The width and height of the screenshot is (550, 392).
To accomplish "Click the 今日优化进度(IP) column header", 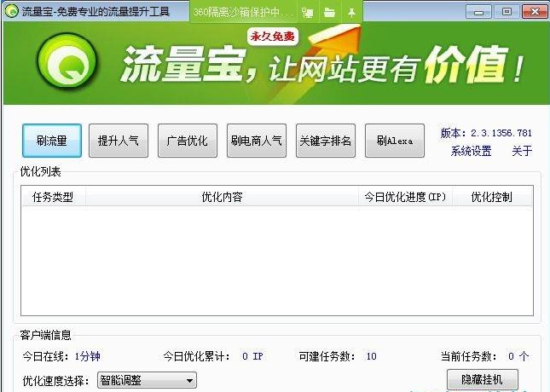I will (x=406, y=197).
